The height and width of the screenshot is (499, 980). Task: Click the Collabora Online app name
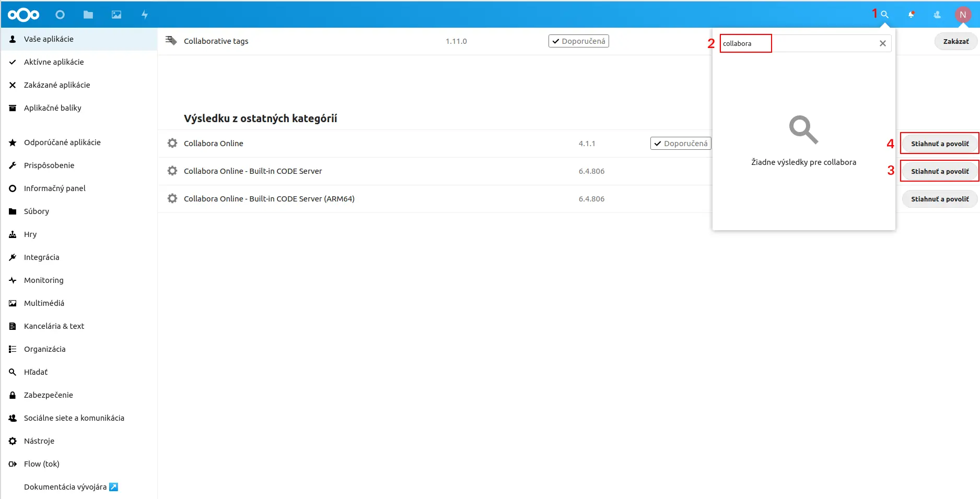pyautogui.click(x=213, y=144)
